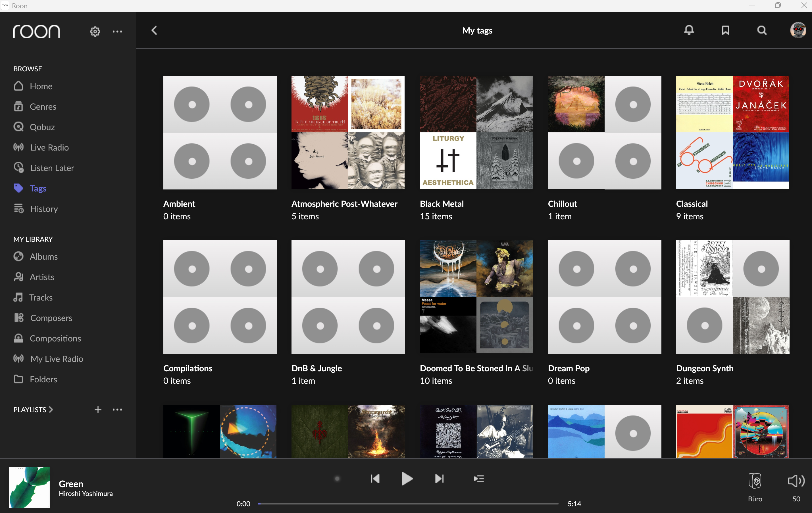Play the current track
812x513 pixels.
[407, 479]
